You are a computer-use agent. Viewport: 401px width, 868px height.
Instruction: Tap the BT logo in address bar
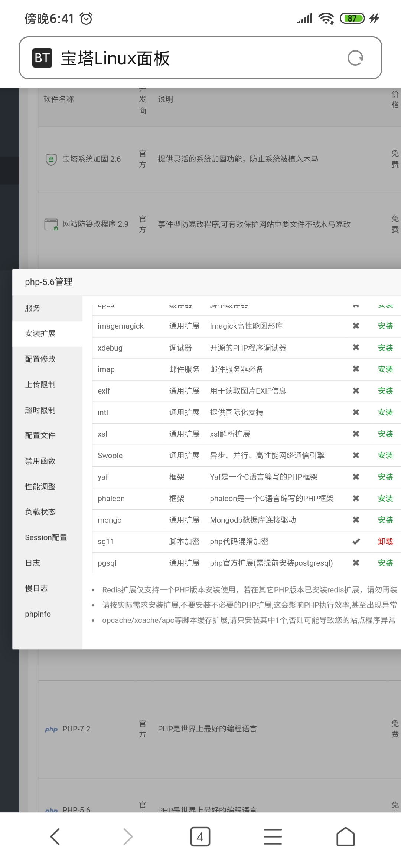pos(42,58)
